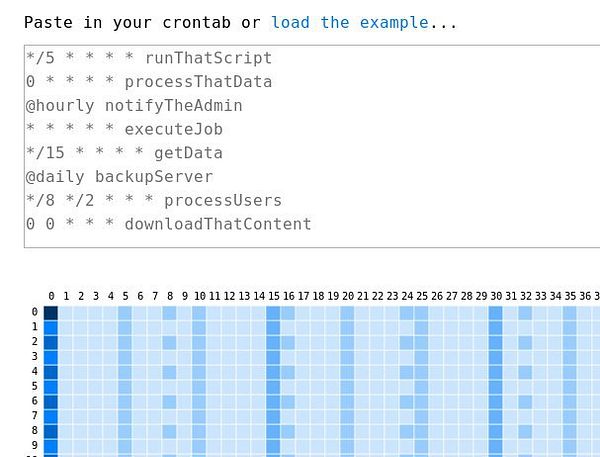Click the heatmap cell at hour 0 minute 15
600x457 pixels.
[x=273, y=313]
